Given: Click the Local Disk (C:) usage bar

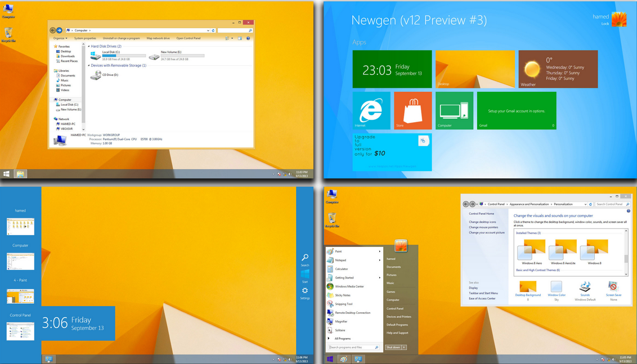Looking at the screenshot, I should pyautogui.click(x=124, y=56).
